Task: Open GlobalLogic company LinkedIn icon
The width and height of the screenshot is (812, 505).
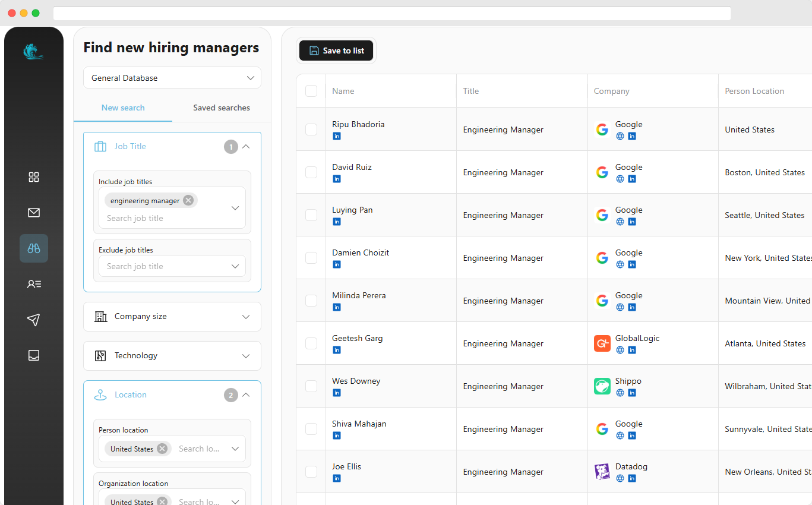Action: (x=632, y=350)
